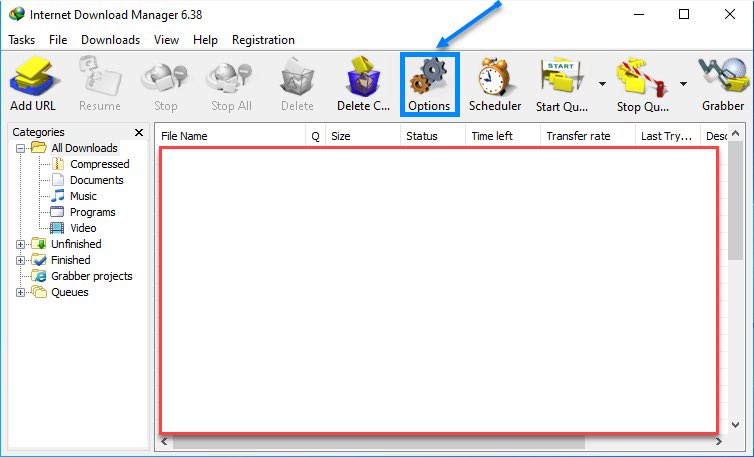Select the Queues category
This screenshot has width=754, height=457.
point(70,292)
